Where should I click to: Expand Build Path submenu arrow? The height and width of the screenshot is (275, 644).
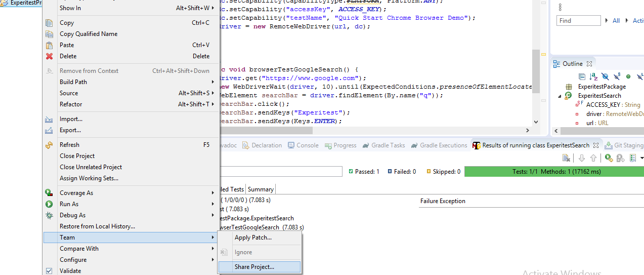[x=213, y=82]
